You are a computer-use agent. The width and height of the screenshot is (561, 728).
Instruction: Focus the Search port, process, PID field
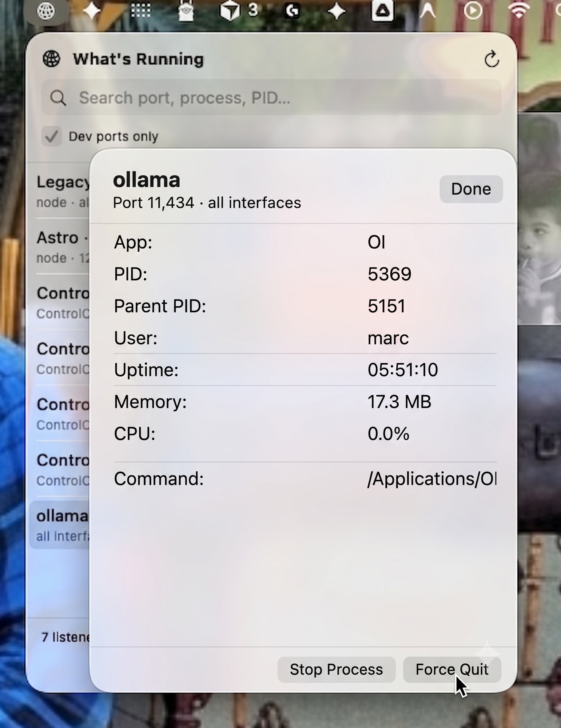(x=271, y=98)
